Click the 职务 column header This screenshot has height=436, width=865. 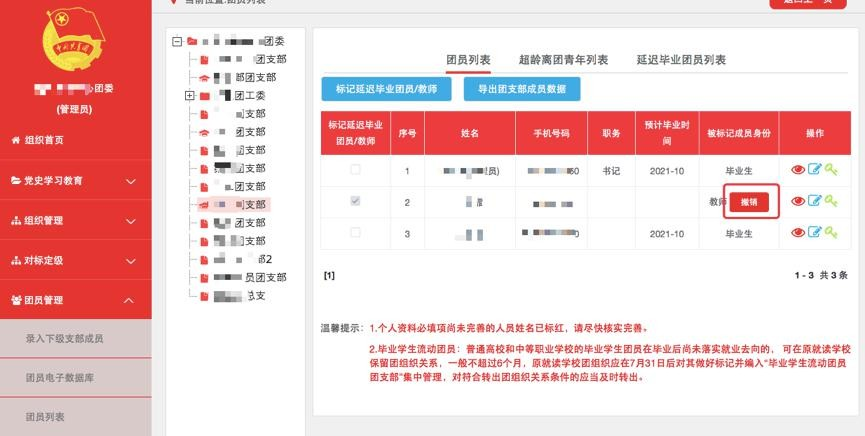pyautogui.click(x=611, y=134)
